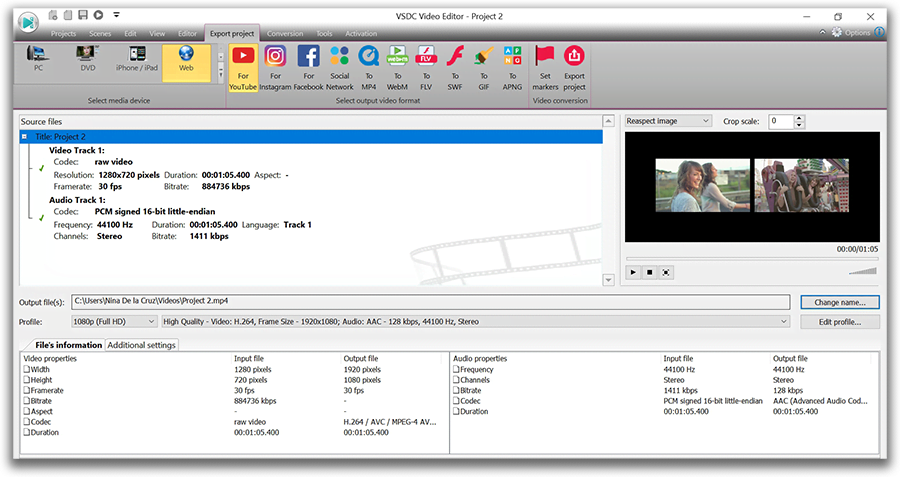Collapse the Title: Project 2 tree node
Screen dimensions: 900x477
tap(25, 137)
